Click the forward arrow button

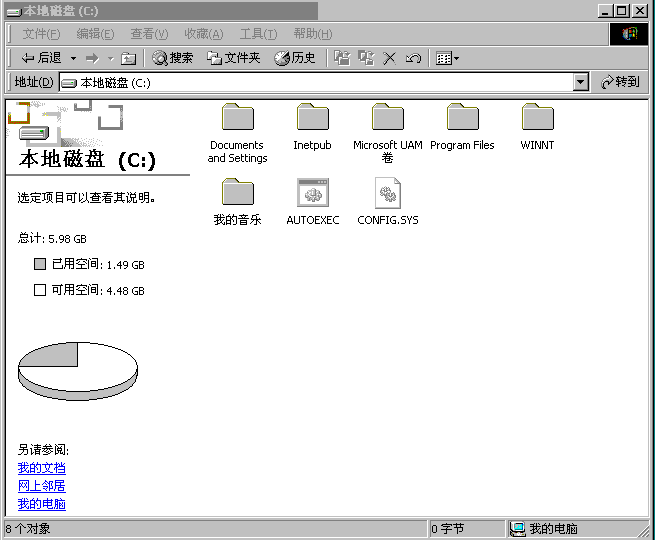tap(92, 58)
